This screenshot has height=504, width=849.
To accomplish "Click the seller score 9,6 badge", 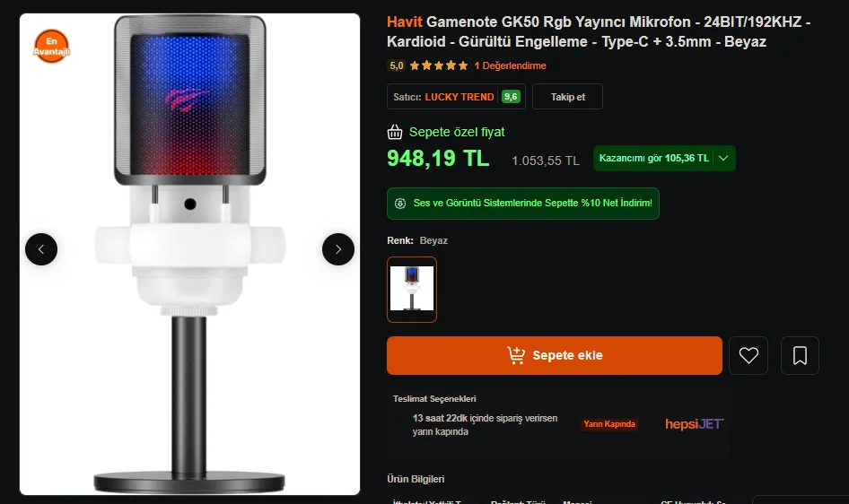I will click(x=511, y=97).
